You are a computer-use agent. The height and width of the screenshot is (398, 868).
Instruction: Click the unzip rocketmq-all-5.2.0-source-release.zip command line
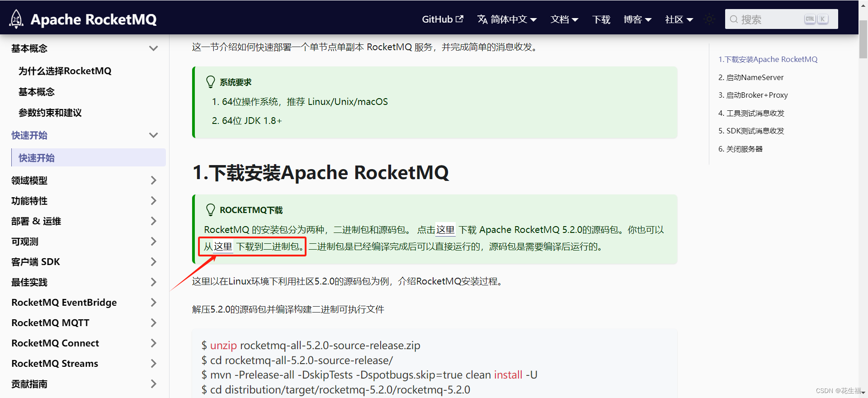(311, 346)
